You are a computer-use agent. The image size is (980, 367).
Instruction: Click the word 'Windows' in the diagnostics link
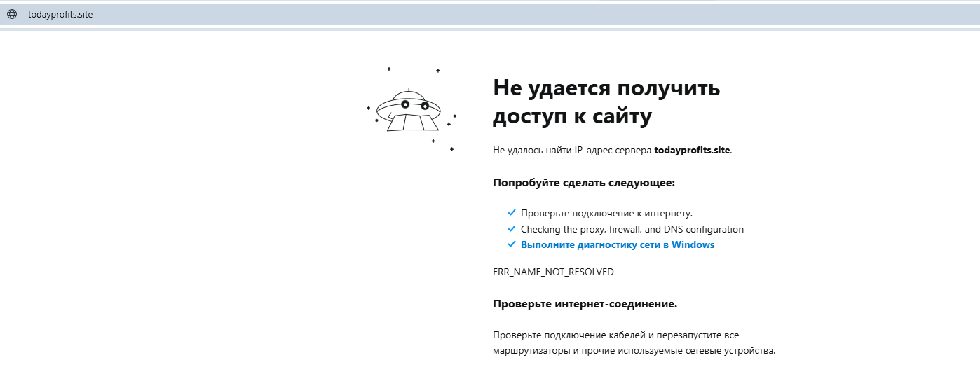(693, 244)
